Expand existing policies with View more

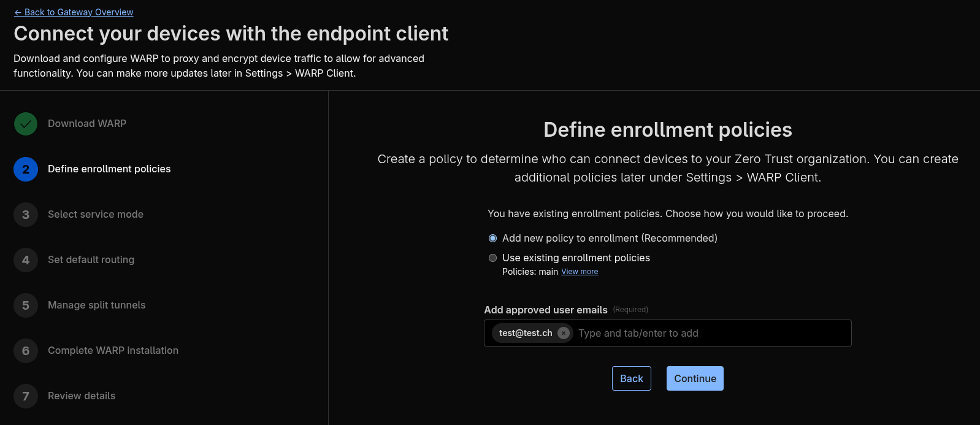(x=580, y=272)
